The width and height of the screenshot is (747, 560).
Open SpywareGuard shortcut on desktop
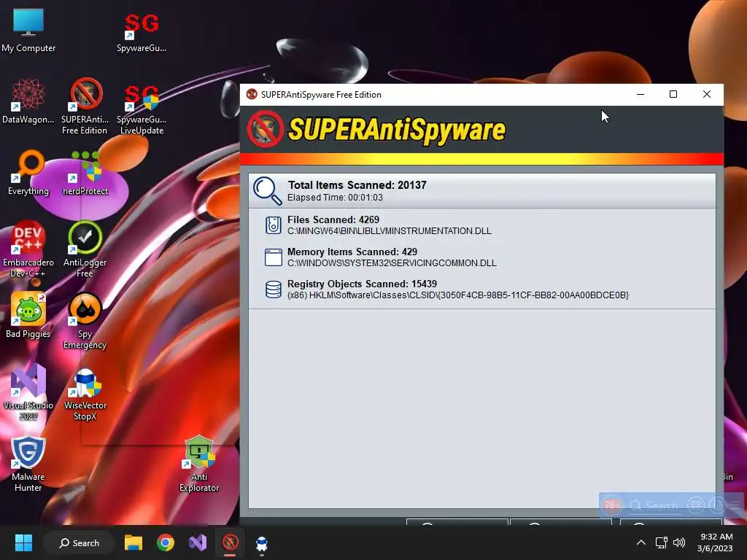[x=142, y=31]
